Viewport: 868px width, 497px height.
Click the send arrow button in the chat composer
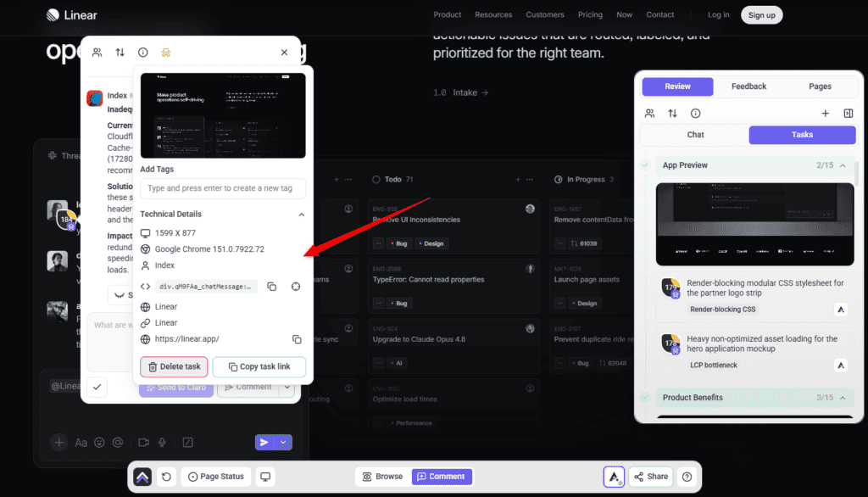tap(264, 443)
